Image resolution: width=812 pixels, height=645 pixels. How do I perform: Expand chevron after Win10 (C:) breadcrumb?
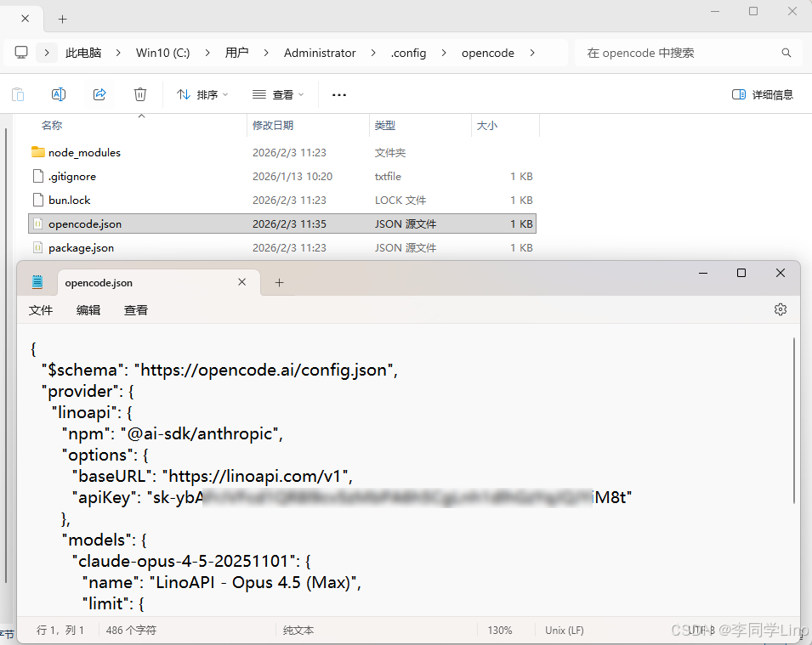[x=207, y=53]
